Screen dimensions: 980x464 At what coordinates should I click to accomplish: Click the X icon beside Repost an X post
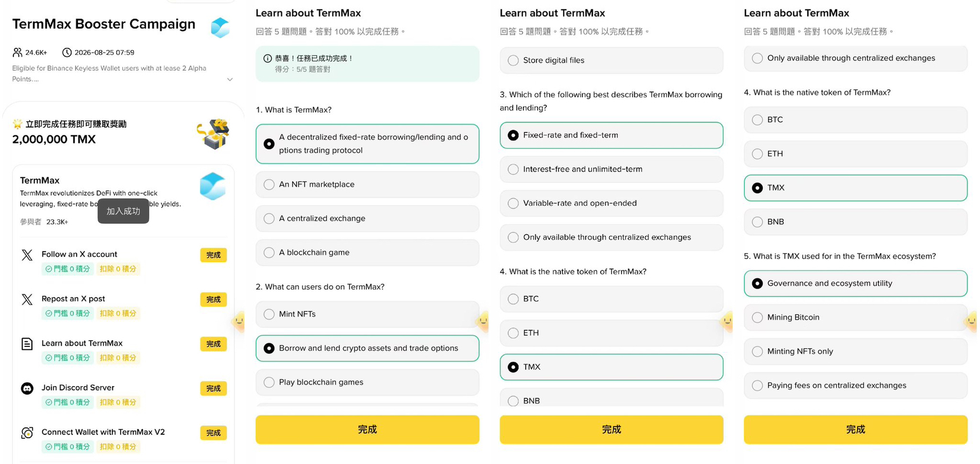pos(27,299)
